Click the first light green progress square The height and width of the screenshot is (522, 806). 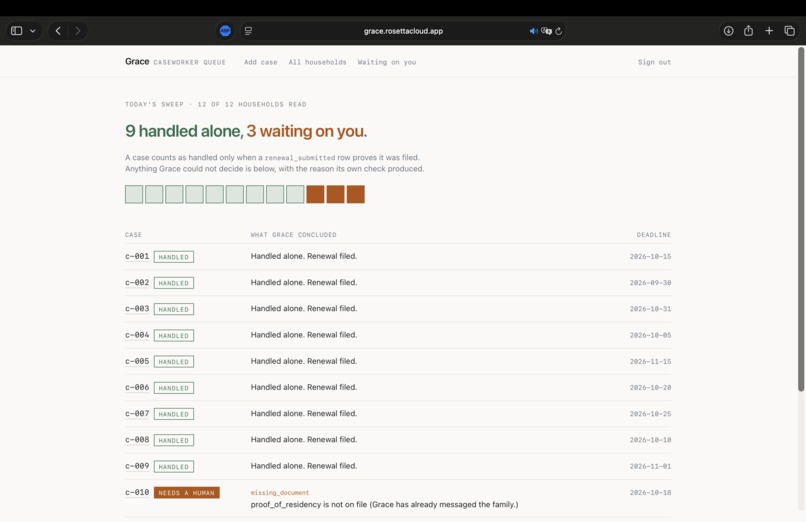pyautogui.click(x=134, y=194)
